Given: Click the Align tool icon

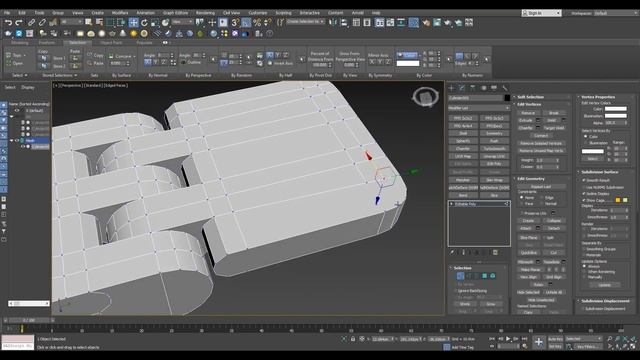Looking at the screenshot, I should coord(344,22).
